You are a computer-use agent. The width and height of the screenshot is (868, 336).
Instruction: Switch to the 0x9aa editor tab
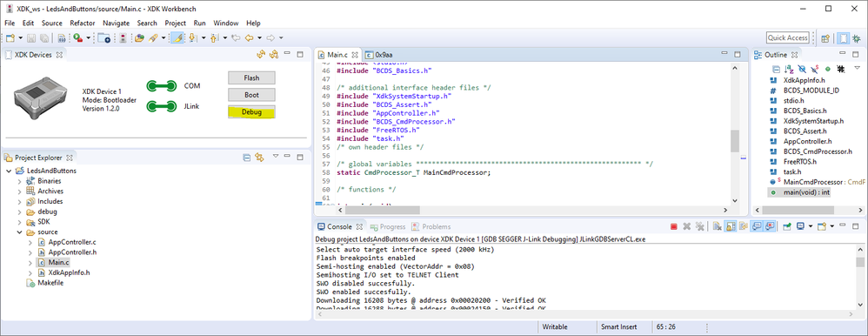[378, 55]
